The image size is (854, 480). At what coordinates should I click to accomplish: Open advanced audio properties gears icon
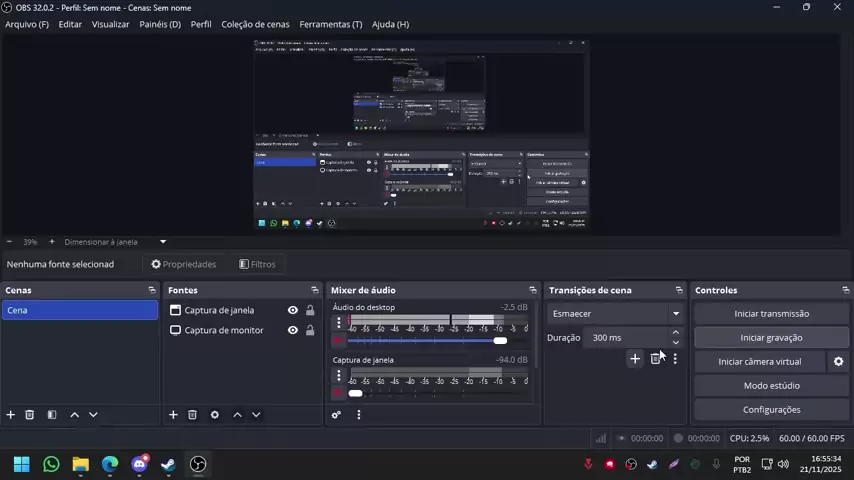(x=337, y=415)
